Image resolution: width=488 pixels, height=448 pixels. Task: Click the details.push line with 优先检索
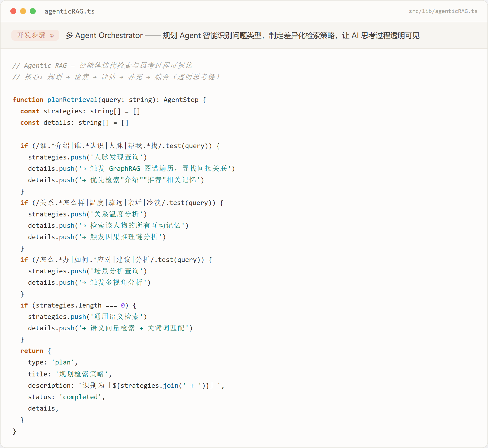[116, 180]
